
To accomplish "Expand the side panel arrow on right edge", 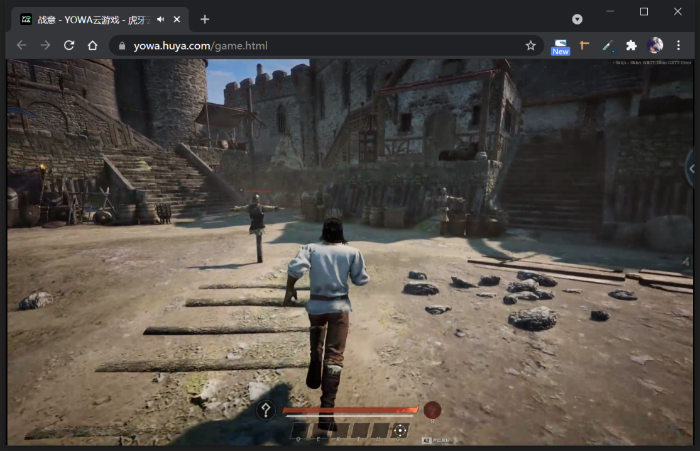I will click(691, 169).
